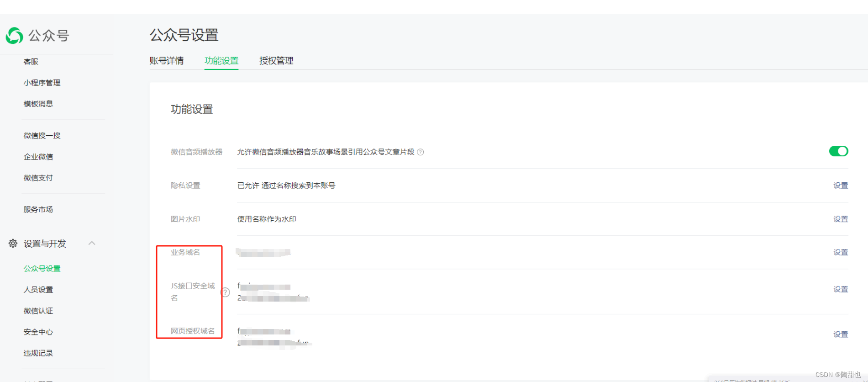Click the 功能设置 section heading
The image size is (868, 382).
[x=192, y=109]
